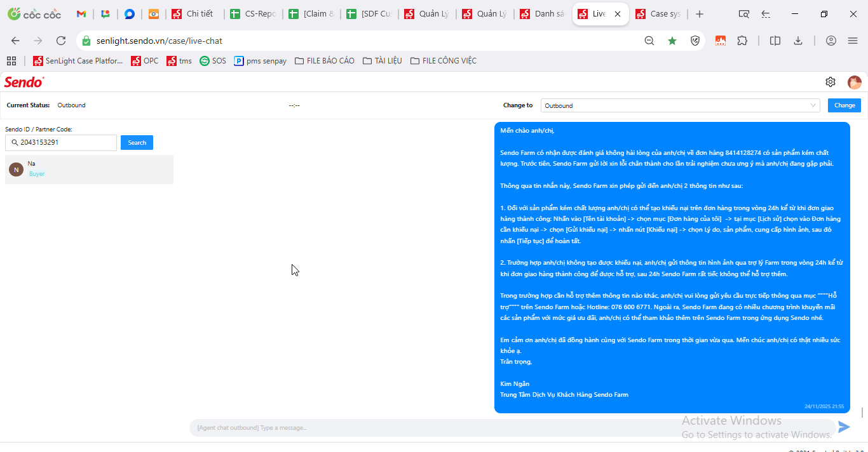Open the browser profile icon

point(831,41)
